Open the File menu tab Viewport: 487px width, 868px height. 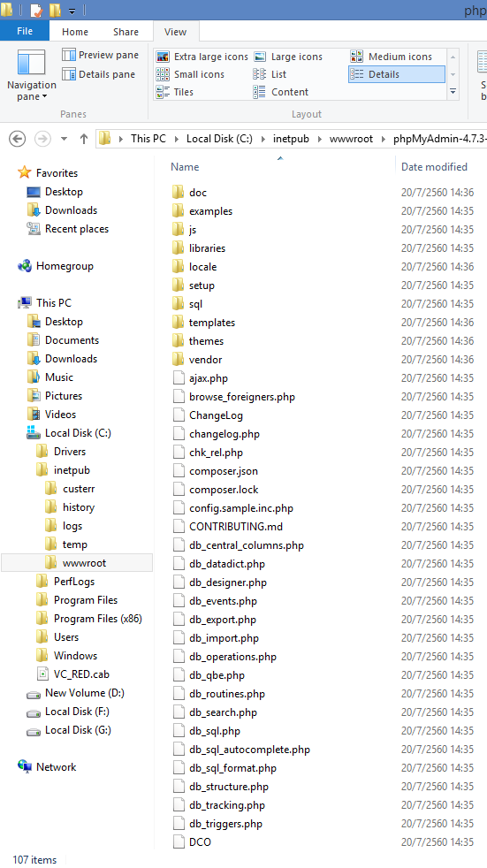point(25,31)
